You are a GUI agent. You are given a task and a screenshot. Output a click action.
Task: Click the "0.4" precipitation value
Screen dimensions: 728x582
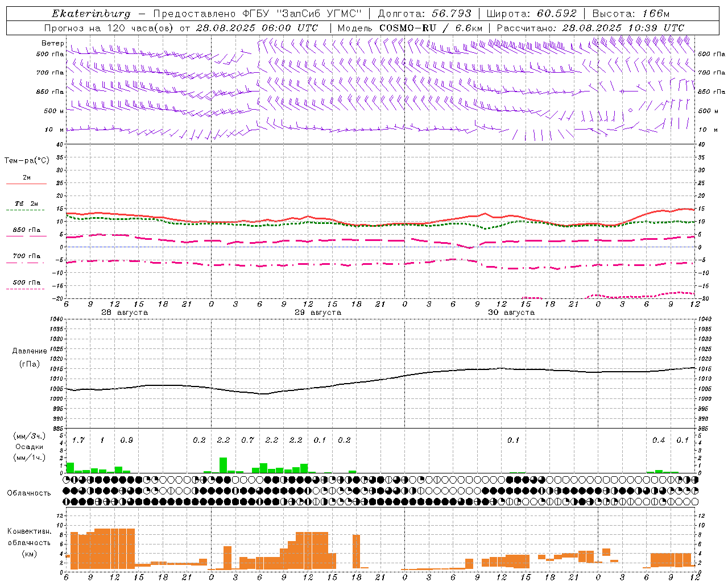pyautogui.click(x=659, y=440)
